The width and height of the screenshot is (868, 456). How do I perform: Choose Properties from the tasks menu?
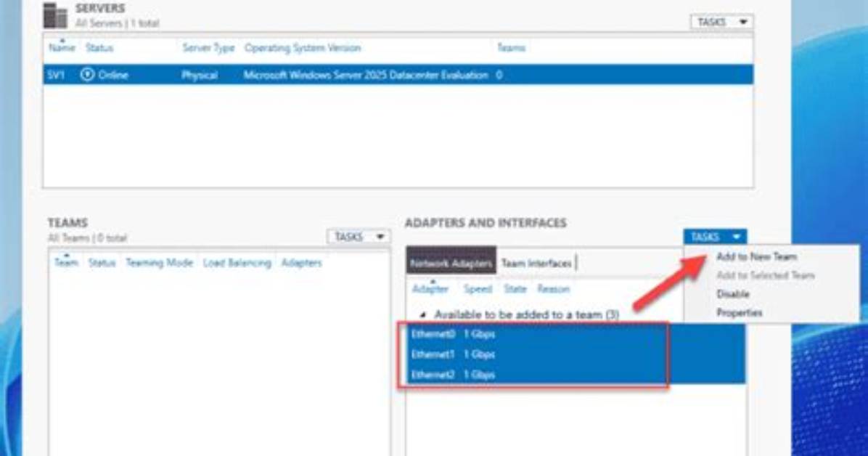(x=739, y=313)
